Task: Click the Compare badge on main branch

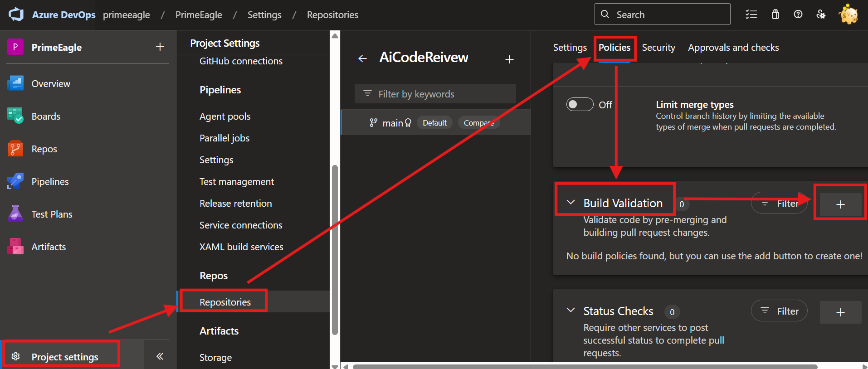Action: point(479,123)
